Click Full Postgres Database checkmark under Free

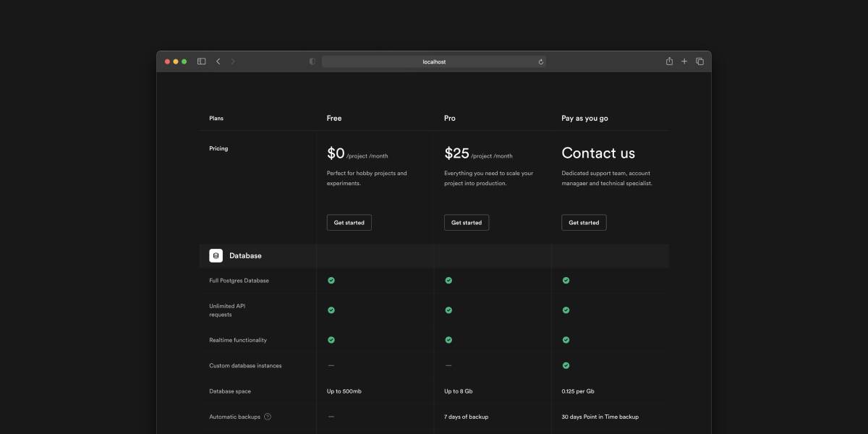point(331,280)
